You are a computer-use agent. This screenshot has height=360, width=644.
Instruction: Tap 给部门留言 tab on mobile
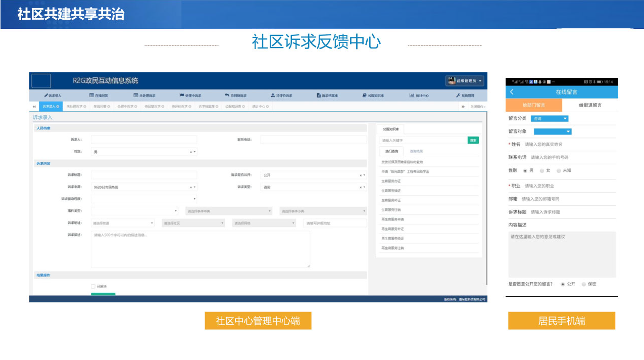pyautogui.click(x=534, y=105)
